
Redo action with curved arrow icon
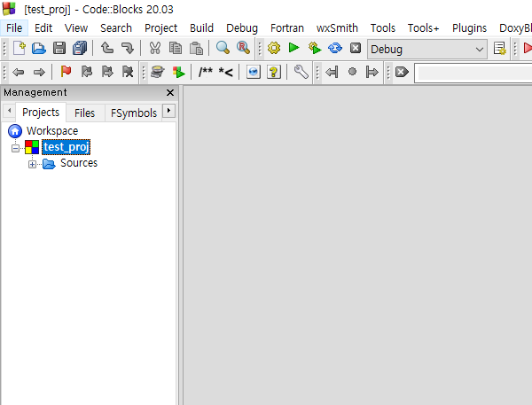point(128,48)
